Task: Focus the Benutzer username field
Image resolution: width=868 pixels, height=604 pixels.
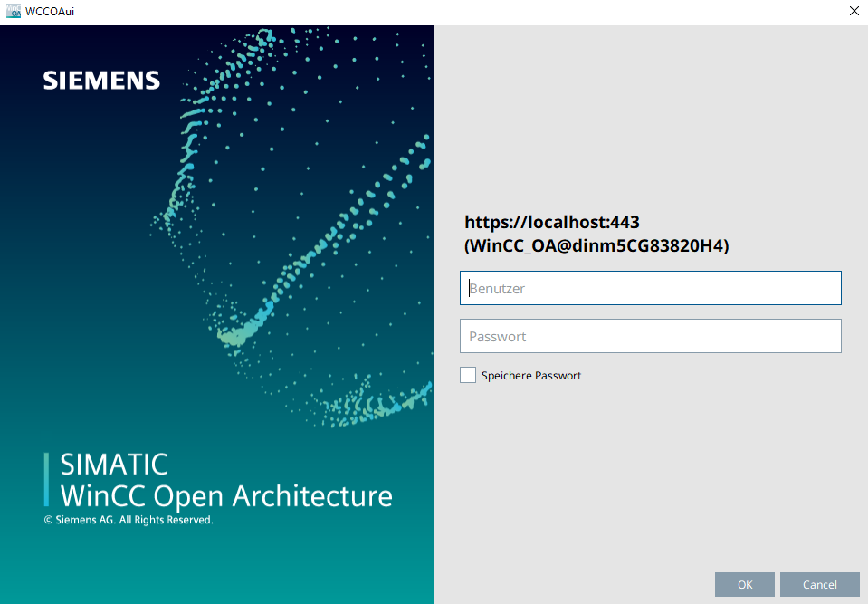Action: coord(650,288)
